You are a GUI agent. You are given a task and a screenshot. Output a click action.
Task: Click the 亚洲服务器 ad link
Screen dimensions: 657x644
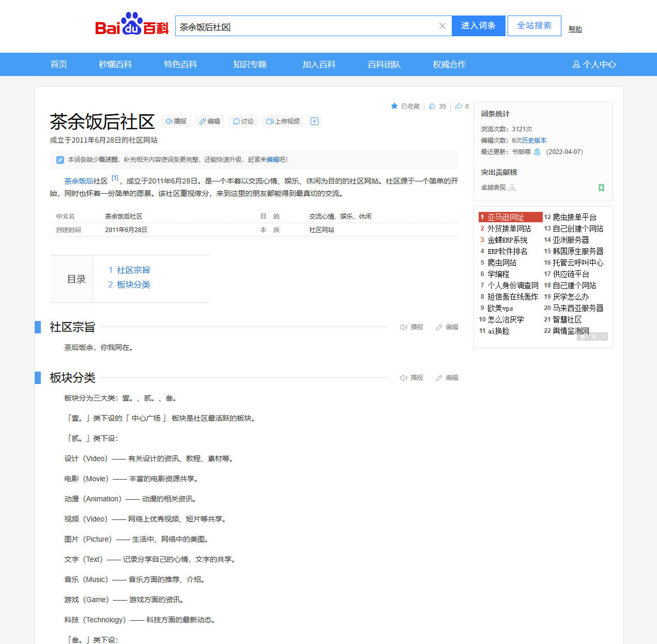(x=571, y=240)
